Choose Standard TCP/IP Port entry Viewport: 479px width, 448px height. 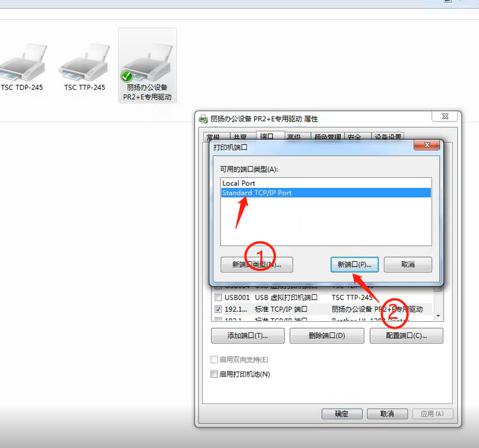point(326,193)
